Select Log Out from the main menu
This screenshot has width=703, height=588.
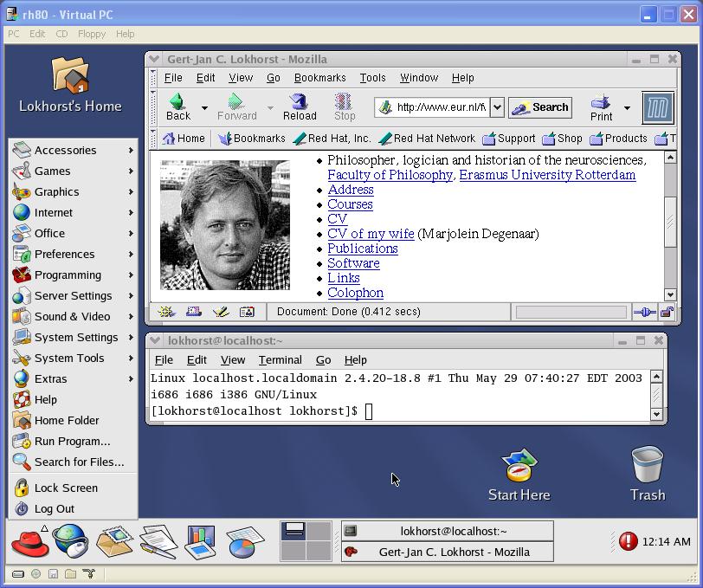(73, 508)
